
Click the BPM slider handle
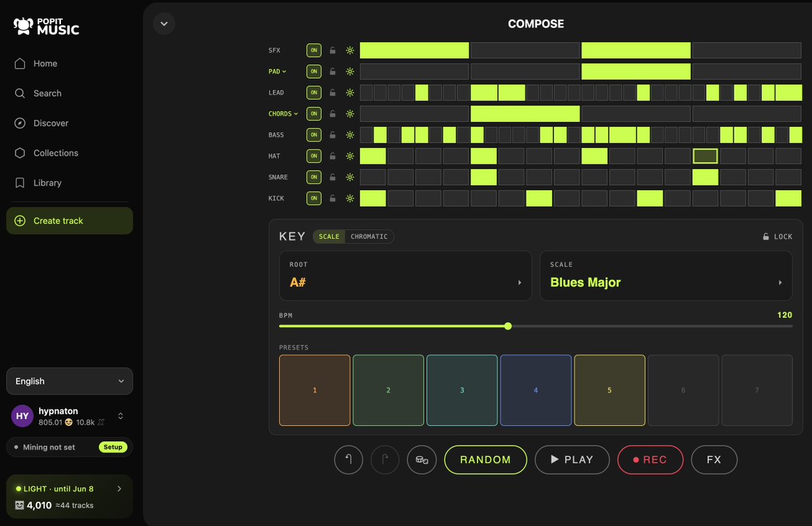point(508,326)
